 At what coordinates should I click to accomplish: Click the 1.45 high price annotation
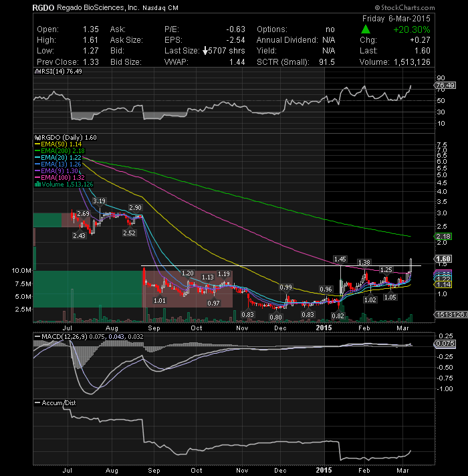pyautogui.click(x=340, y=259)
